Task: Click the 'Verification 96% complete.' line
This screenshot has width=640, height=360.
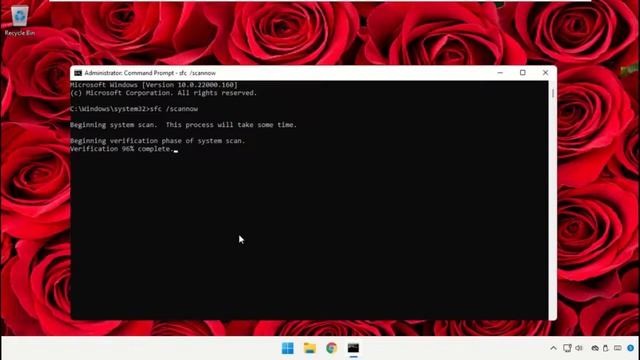Action: tap(122, 149)
